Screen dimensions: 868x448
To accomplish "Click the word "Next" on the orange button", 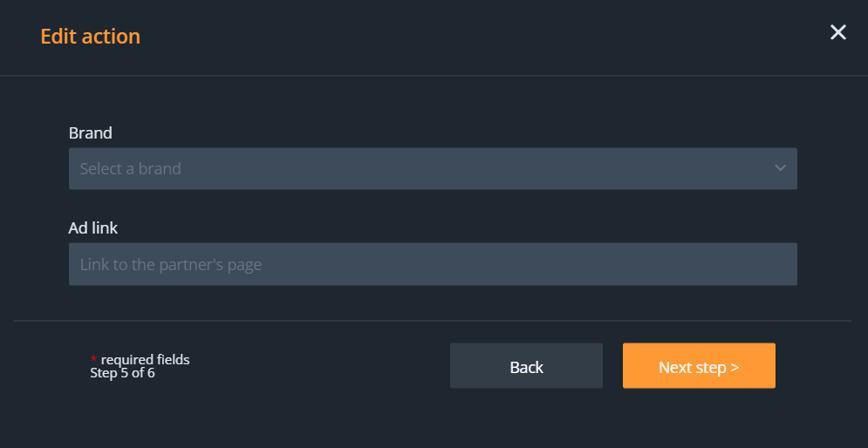I will pyautogui.click(x=675, y=368).
